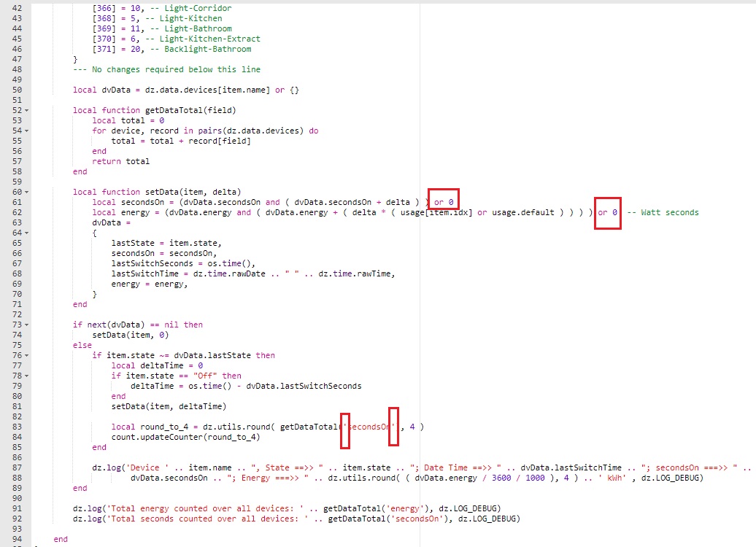Image resolution: width=756 pixels, height=547 pixels.
Task: Click "usage.default" on line 62
Action: click(523, 212)
